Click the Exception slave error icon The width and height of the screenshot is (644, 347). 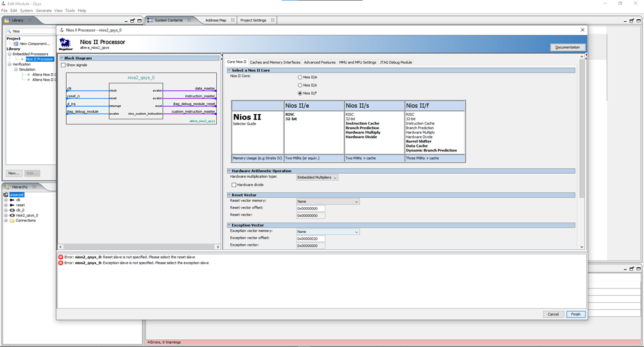pyautogui.click(x=61, y=263)
